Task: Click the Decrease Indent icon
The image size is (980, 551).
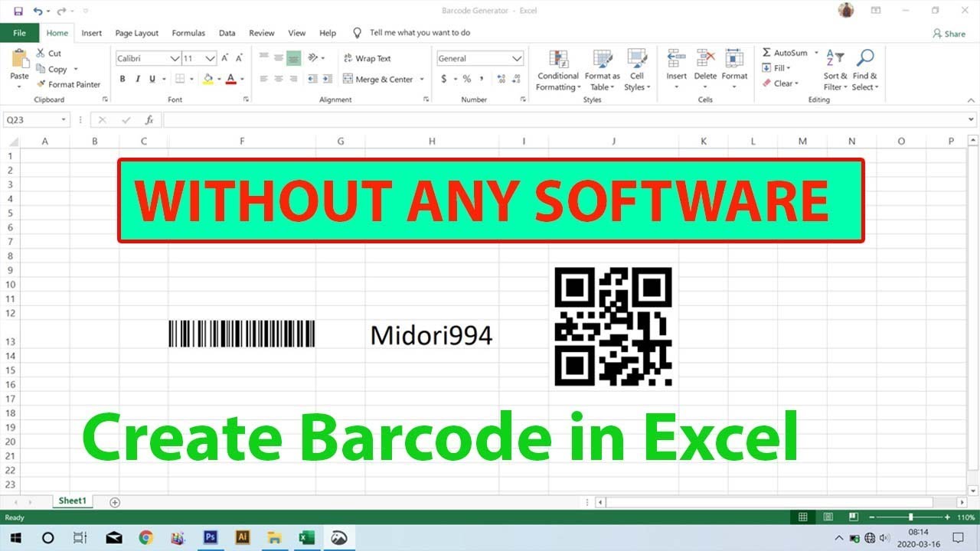Action: (x=312, y=79)
